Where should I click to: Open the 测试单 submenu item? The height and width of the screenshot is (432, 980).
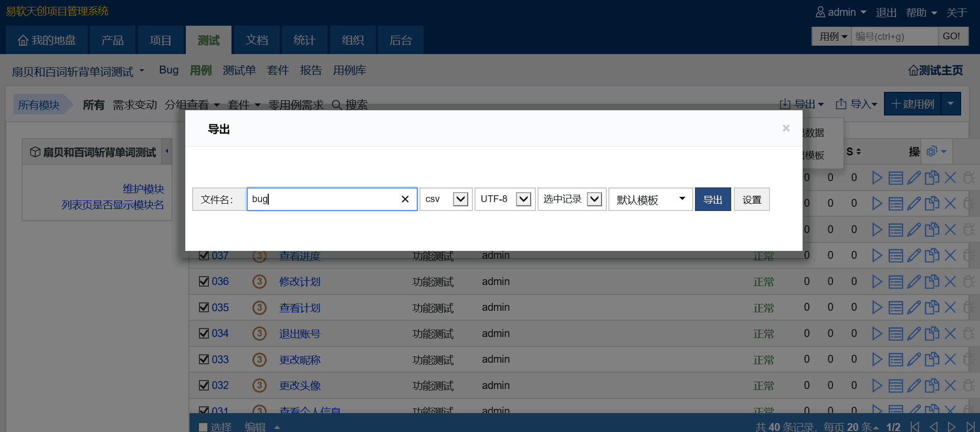(x=239, y=70)
